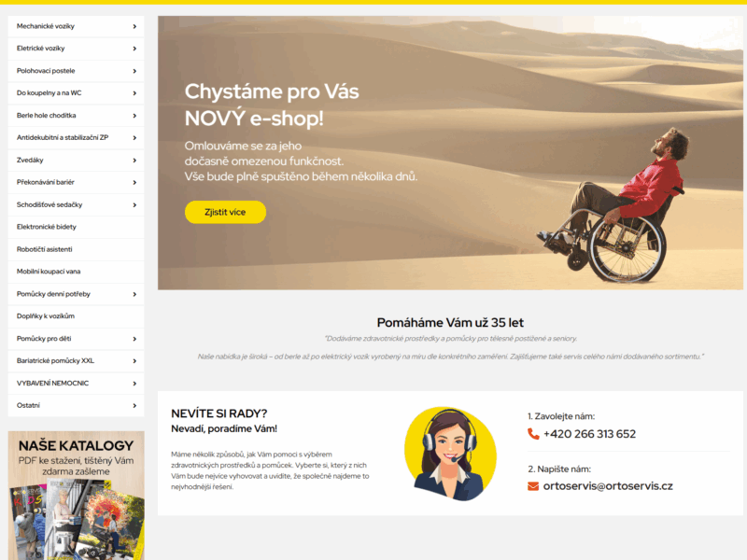
Task: Open the Mobilní koupací vana category
Action: pos(77,272)
